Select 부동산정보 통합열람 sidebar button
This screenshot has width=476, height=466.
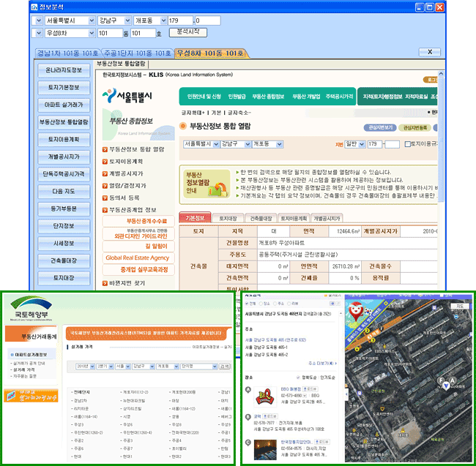click(64, 122)
